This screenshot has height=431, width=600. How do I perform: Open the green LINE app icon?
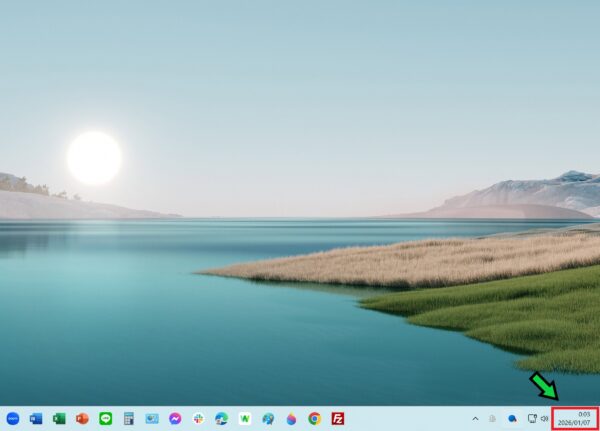click(106, 418)
